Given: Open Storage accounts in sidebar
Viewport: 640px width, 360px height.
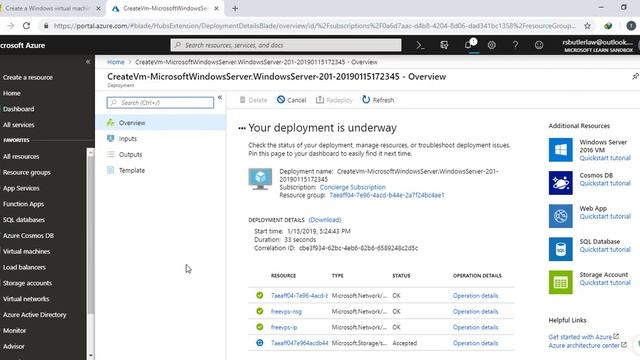Looking at the screenshot, I should point(27,283).
